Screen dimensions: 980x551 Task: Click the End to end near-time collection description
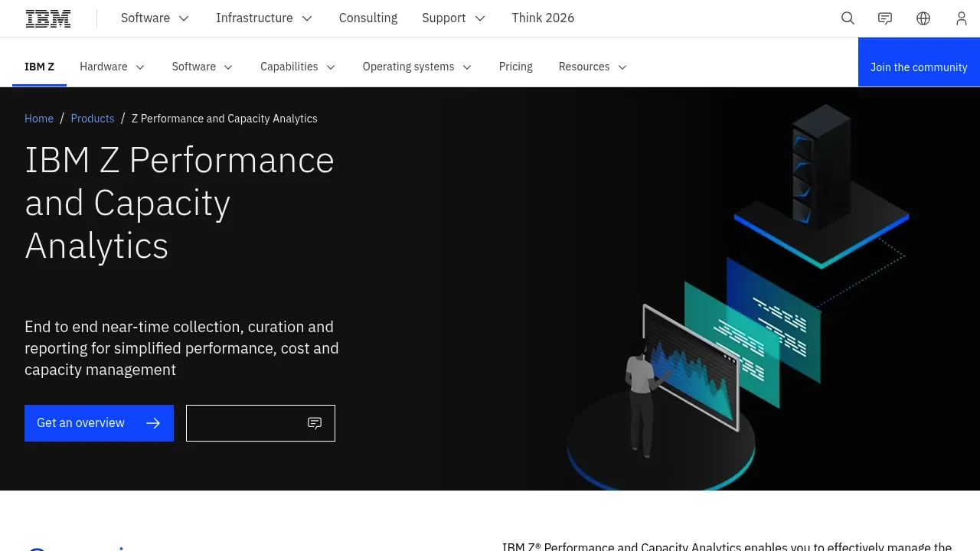click(x=181, y=348)
